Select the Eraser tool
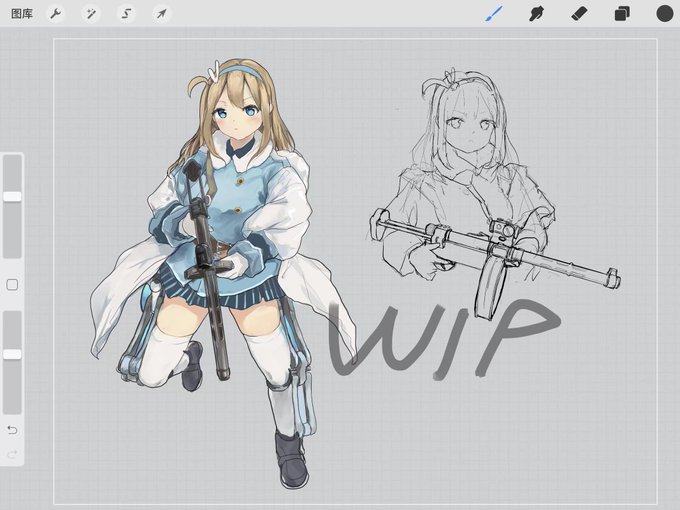The width and height of the screenshot is (680, 510). click(x=579, y=14)
